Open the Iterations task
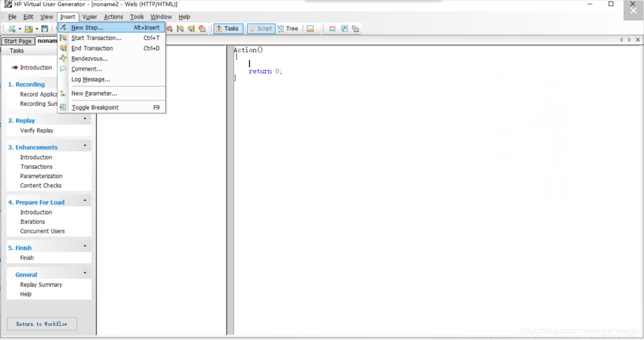The width and height of the screenshot is (644, 340). (32, 222)
